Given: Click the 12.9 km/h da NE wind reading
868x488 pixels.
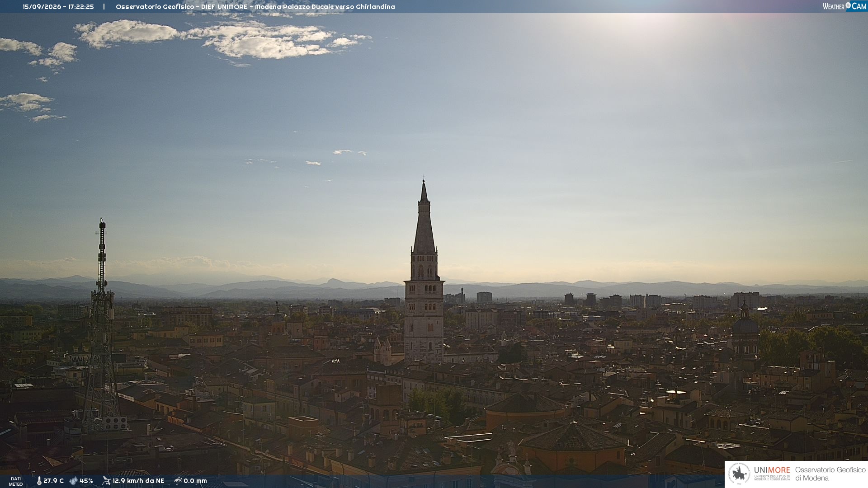Looking at the screenshot, I should tap(138, 481).
